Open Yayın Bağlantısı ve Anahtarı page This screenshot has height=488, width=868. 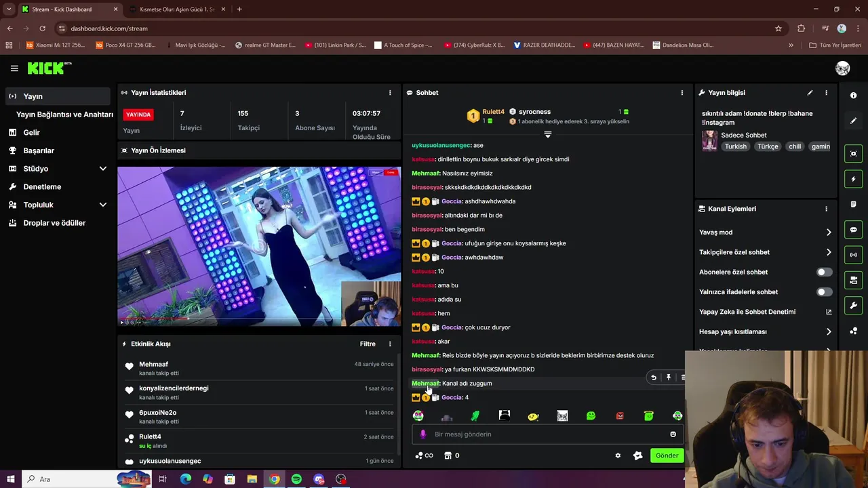[64, 115]
